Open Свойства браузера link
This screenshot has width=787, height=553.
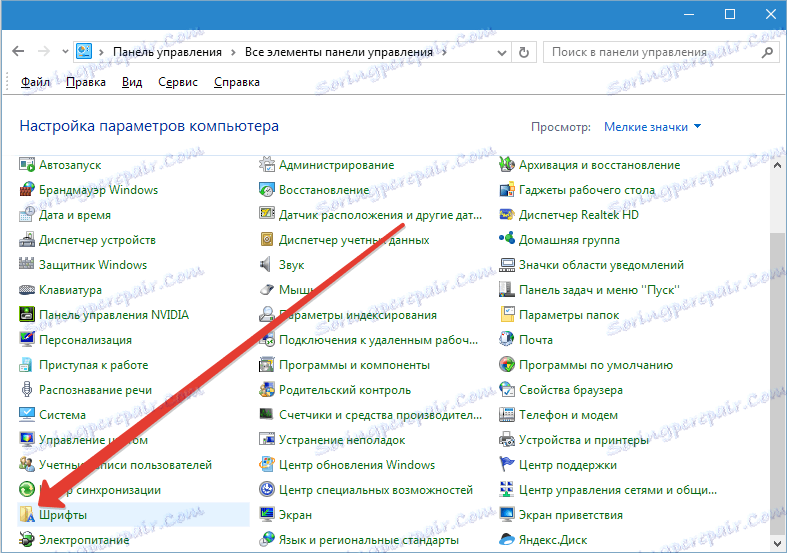click(571, 390)
